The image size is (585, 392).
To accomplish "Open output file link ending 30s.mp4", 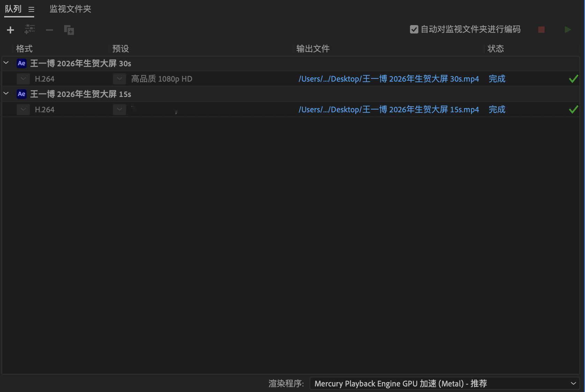I will (x=389, y=79).
